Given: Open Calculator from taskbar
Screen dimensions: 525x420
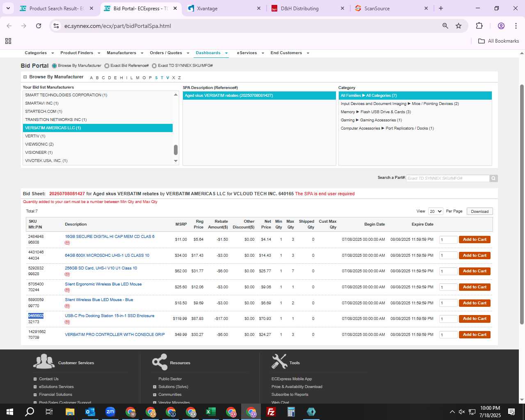Looking at the screenshot, I should tap(291, 412).
